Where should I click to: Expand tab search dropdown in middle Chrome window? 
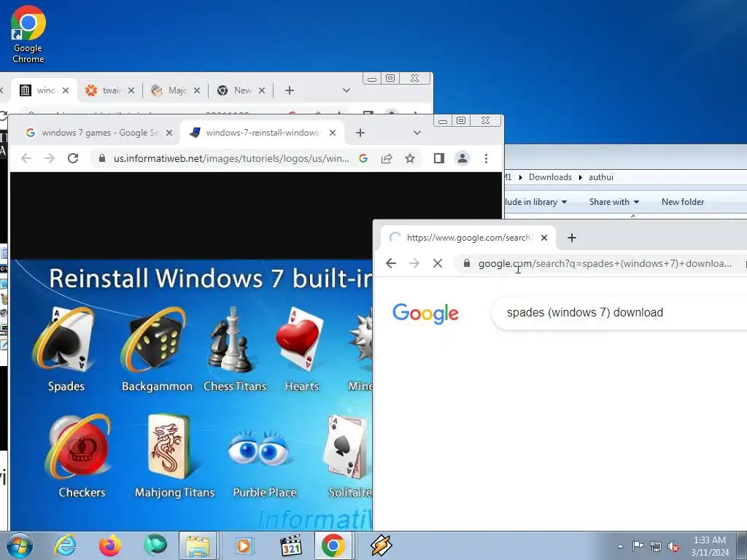pos(417,133)
